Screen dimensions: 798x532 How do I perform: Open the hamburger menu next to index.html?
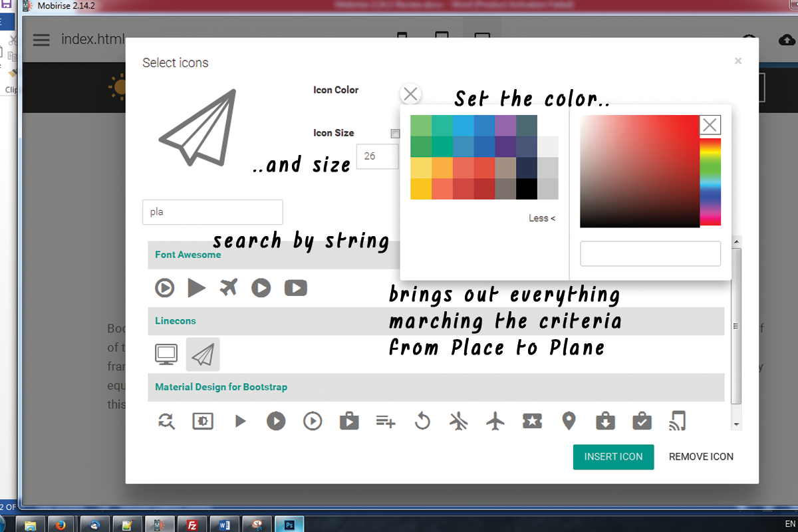pos(41,40)
